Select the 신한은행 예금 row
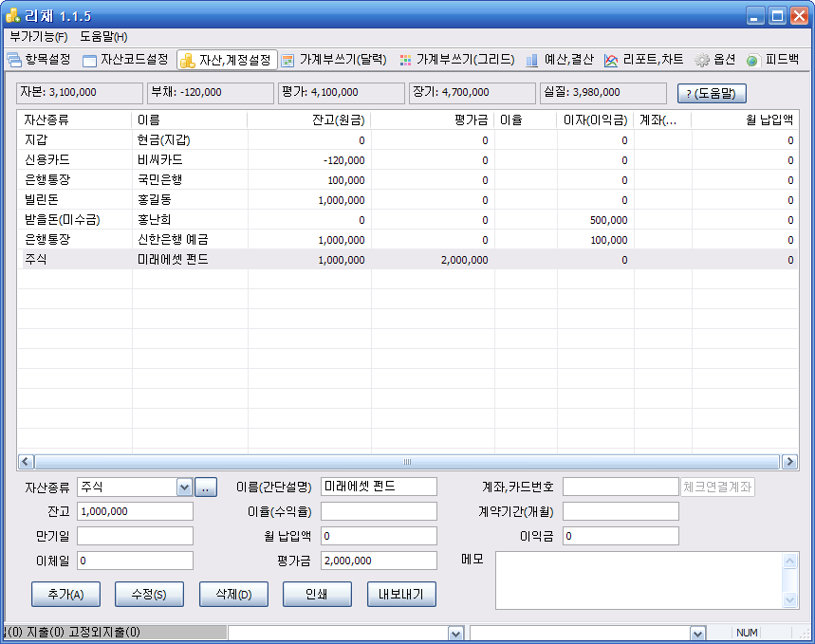This screenshot has width=815, height=644. pos(173,239)
